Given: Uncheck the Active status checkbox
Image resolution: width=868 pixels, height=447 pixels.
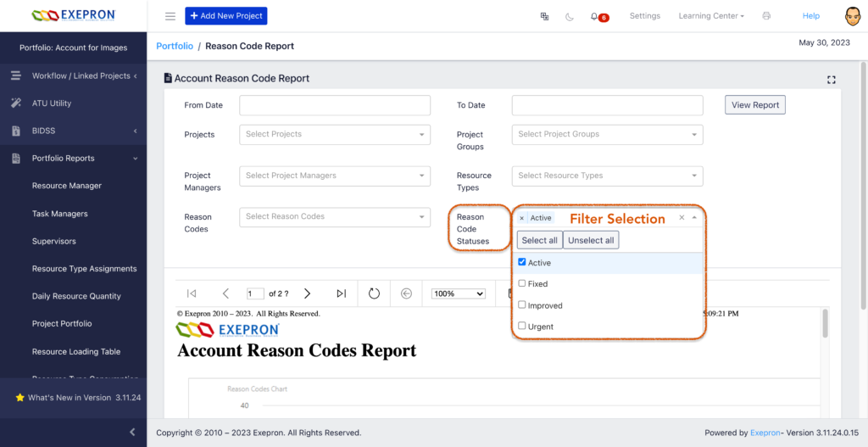Looking at the screenshot, I should pyautogui.click(x=522, y=263).
